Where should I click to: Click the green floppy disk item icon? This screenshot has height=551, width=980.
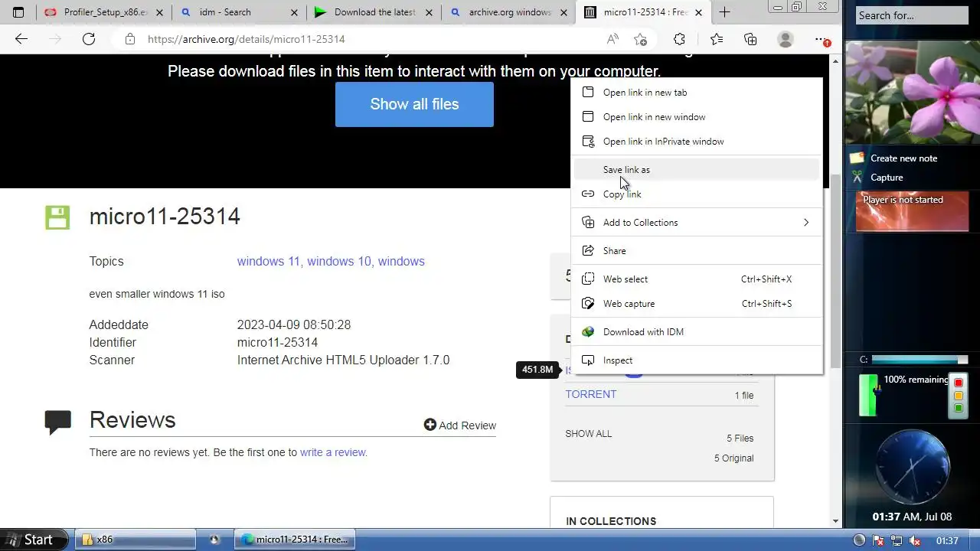57,217
